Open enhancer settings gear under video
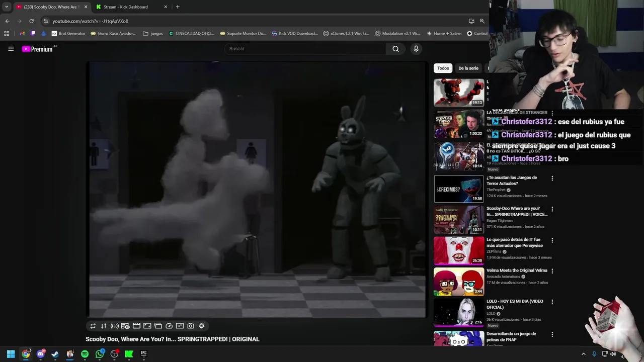Viewport: 644px width, 362px height. pos(202,326)
